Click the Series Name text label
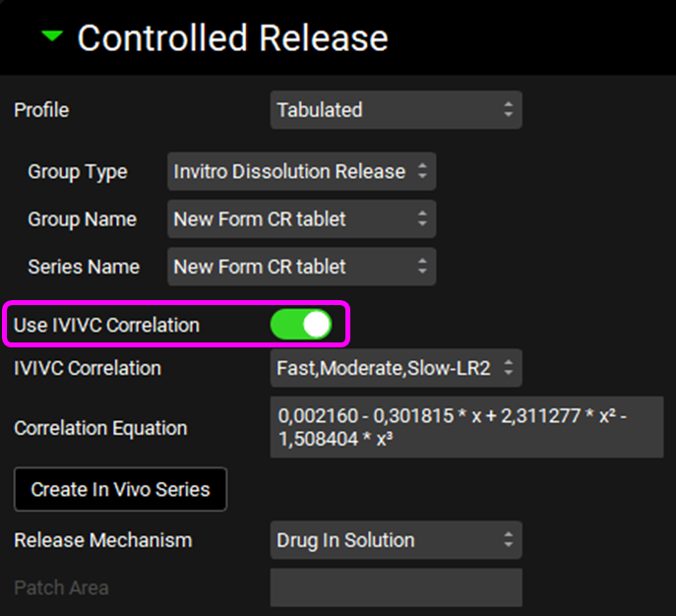 (x=84, y=267)
